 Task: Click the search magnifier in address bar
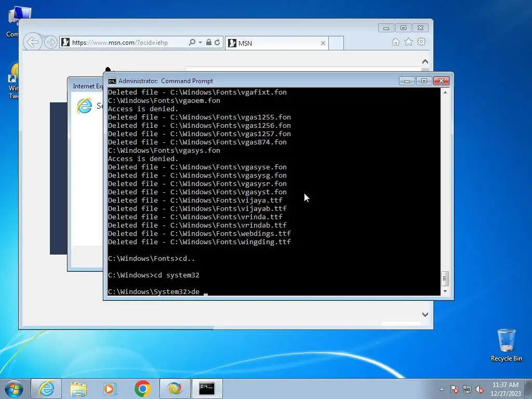point(192,43)
